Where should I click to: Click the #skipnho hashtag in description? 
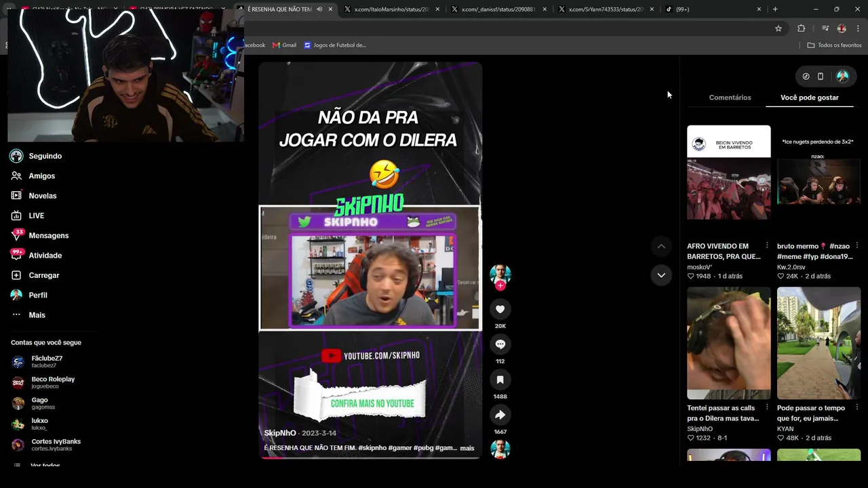pos(372,448)
